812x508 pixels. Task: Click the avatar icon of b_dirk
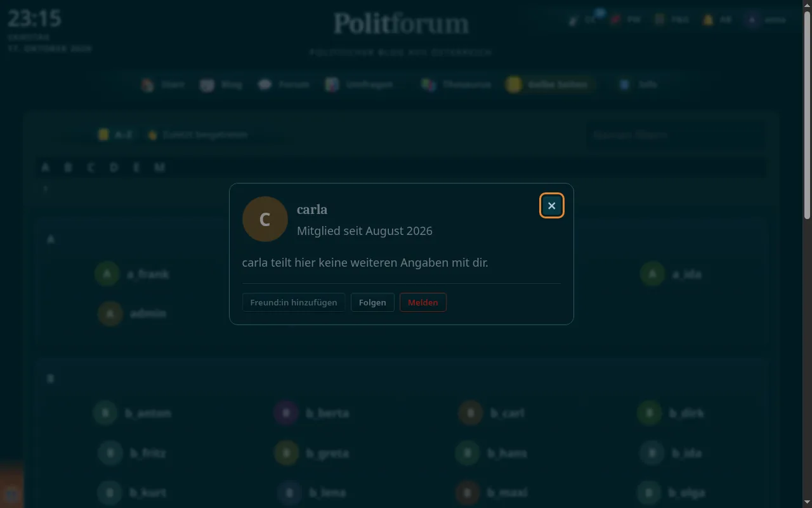pos(650,413)
